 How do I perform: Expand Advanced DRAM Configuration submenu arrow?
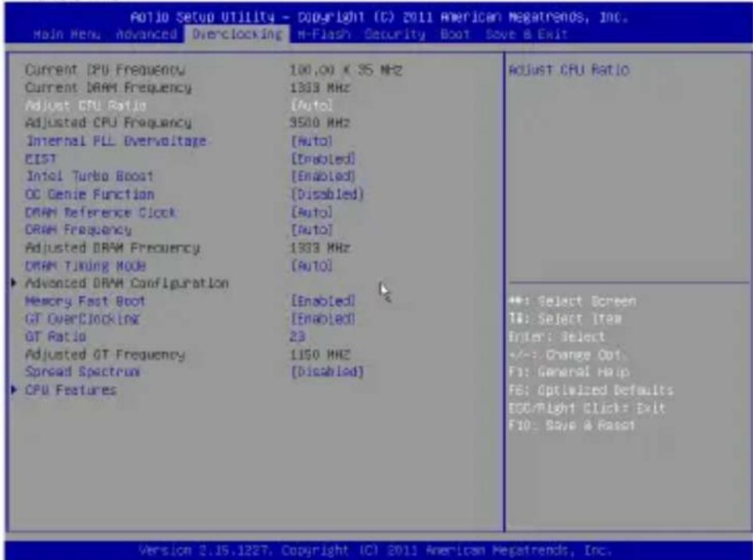14,283
